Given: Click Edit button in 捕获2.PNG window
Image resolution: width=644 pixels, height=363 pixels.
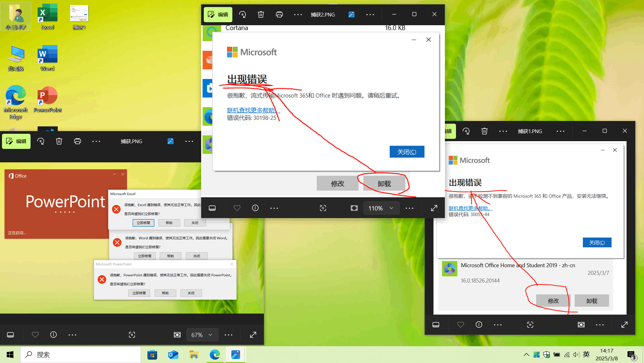Looking at the screenshot, I should point(218,14).
